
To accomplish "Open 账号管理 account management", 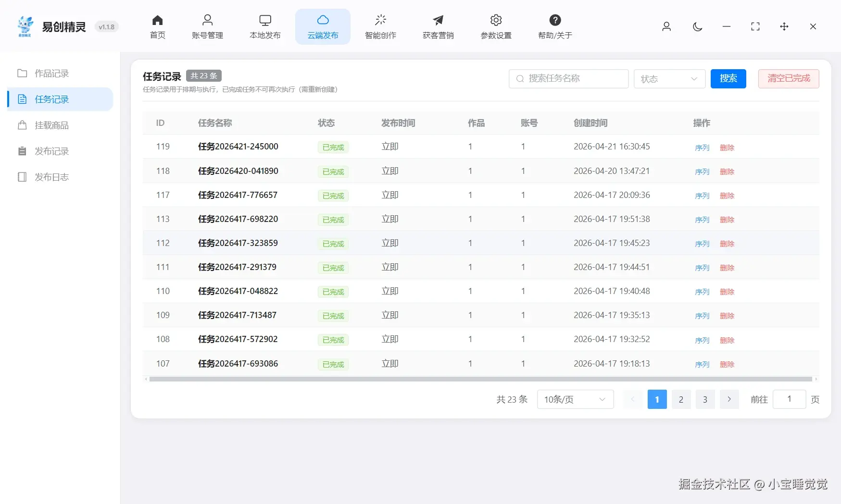I will click(208, 26).
